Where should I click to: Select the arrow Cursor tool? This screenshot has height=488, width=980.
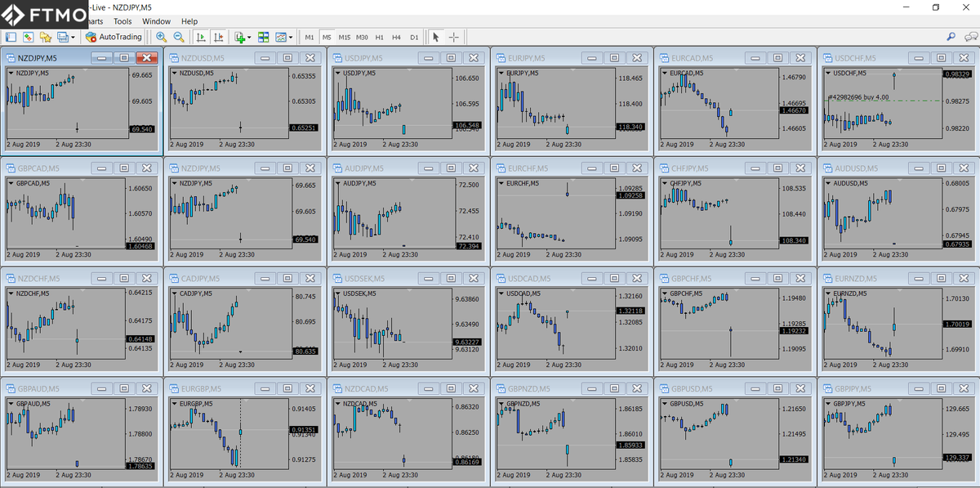(436, 37)
